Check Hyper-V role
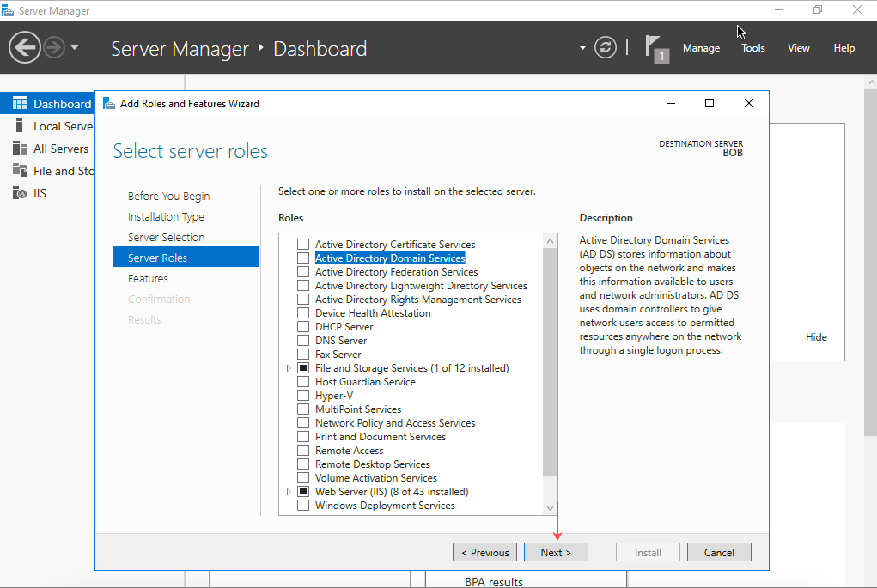877x588 pixels. pos(303,396)
